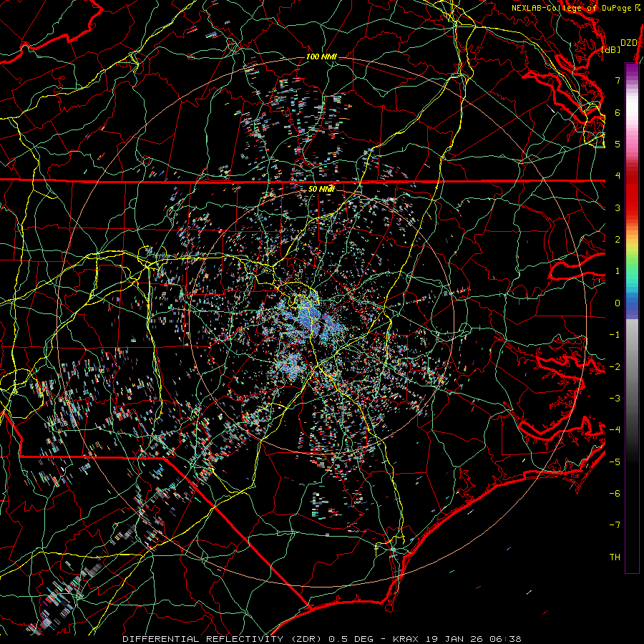This screenshot has width=644, height=644.
Task: Click the -4 value on the color scale
Action: [x=615, y=430]
